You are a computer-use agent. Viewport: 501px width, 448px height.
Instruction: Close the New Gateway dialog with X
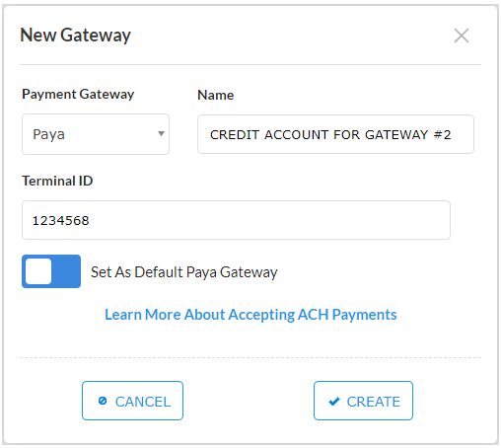462,36
